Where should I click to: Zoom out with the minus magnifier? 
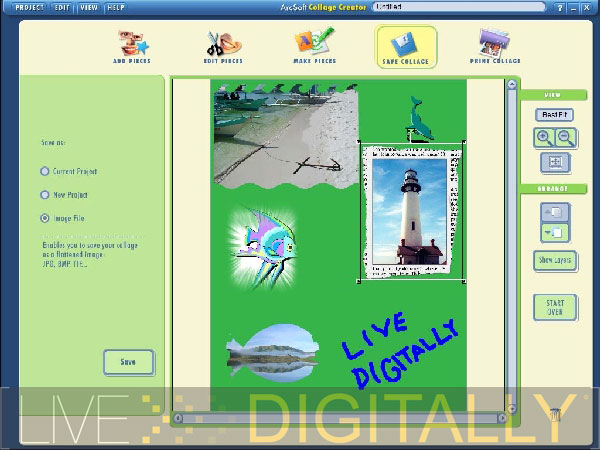(564, 137)
